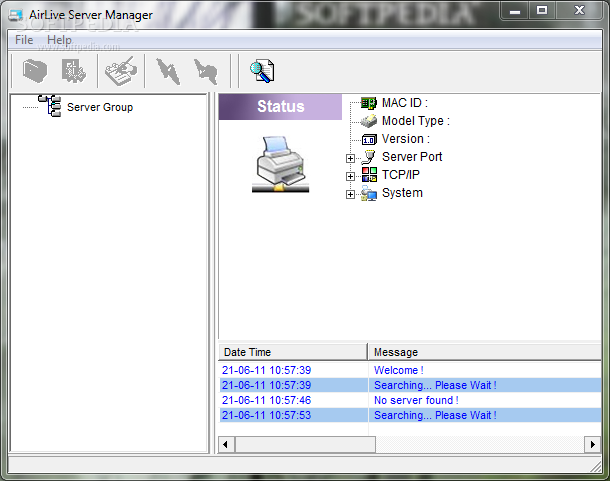The height and width of the screenshot is (481, 610).
Task: Select the Server Port label
Action: coord(412,156)
